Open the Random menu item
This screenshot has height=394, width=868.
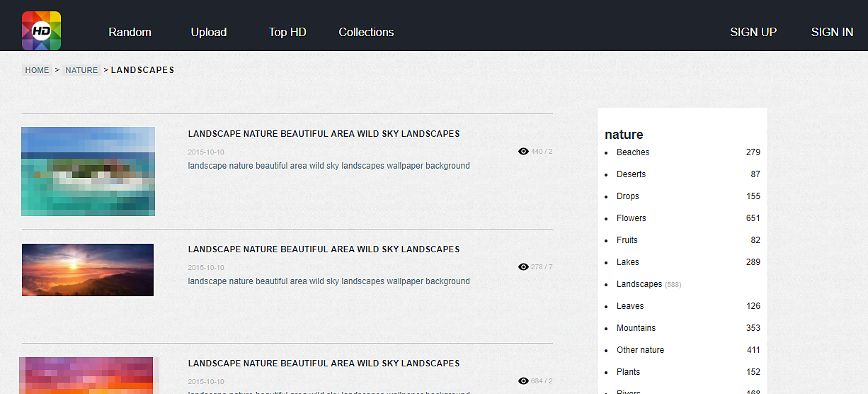[x=130, y=32]
